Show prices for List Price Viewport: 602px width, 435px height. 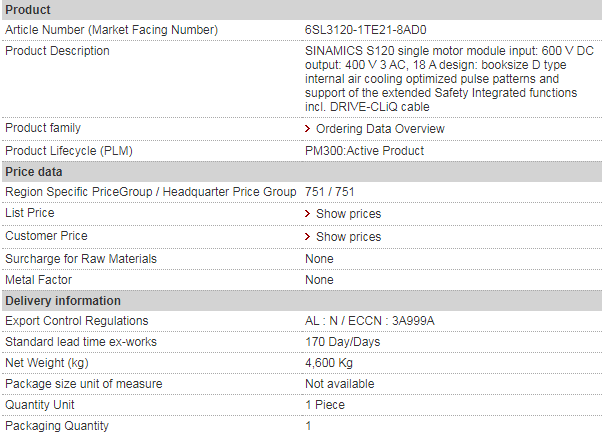tap(348, 213)
